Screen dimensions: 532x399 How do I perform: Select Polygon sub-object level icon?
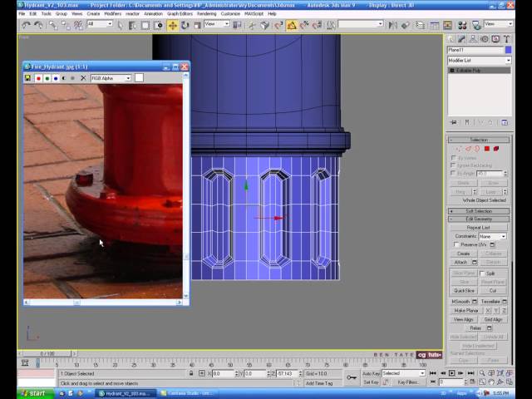click(488, 149)
